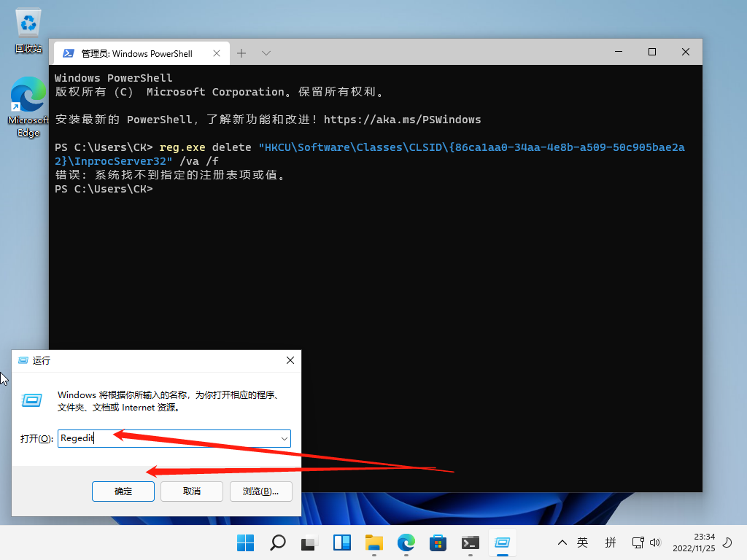
Task: Add a new terminal tab
Action: click(x=241, y=53)
